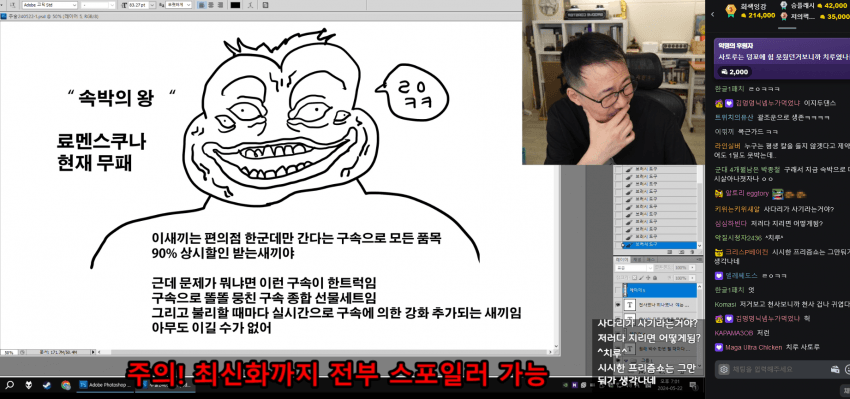Launch Chrome from the taskbar
Image resolution: width=850 pixels, height=399 pixels.
click(66, 385)
